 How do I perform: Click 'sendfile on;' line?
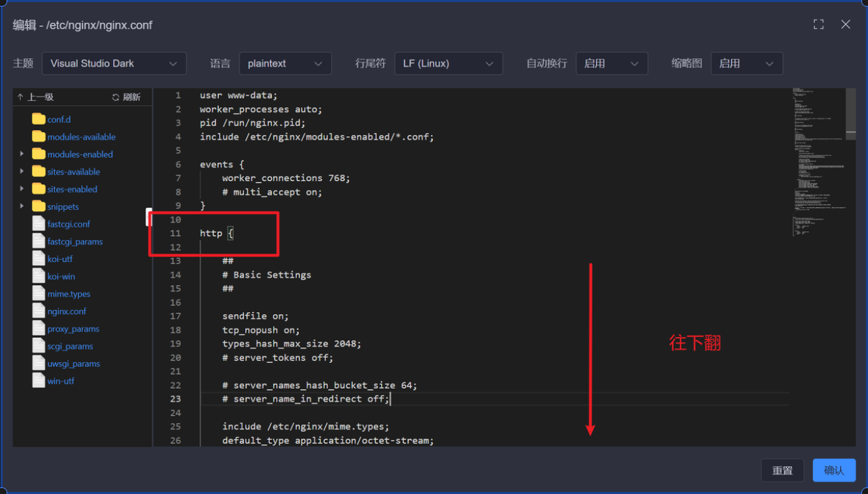point(255,316)
